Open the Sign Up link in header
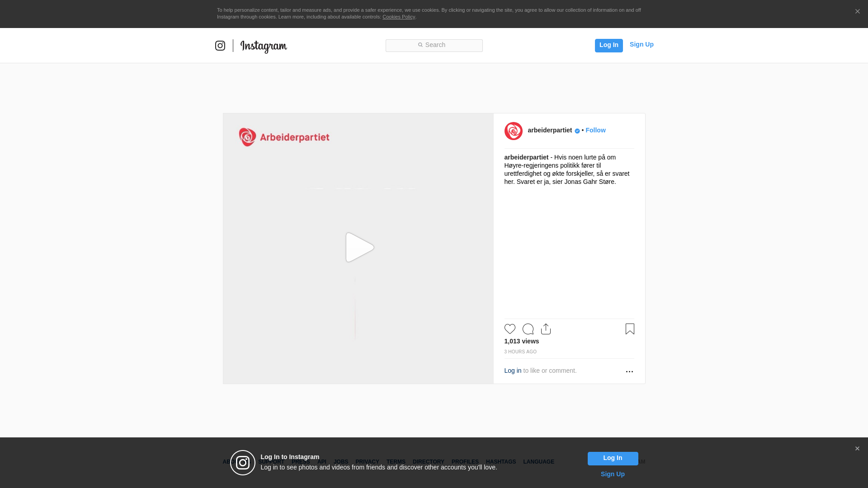 (642, 44)
